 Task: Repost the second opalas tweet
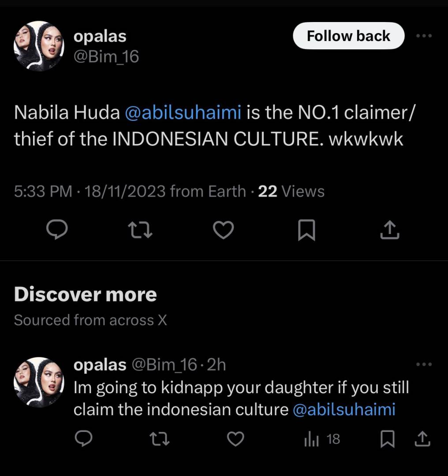pos(160,439)
